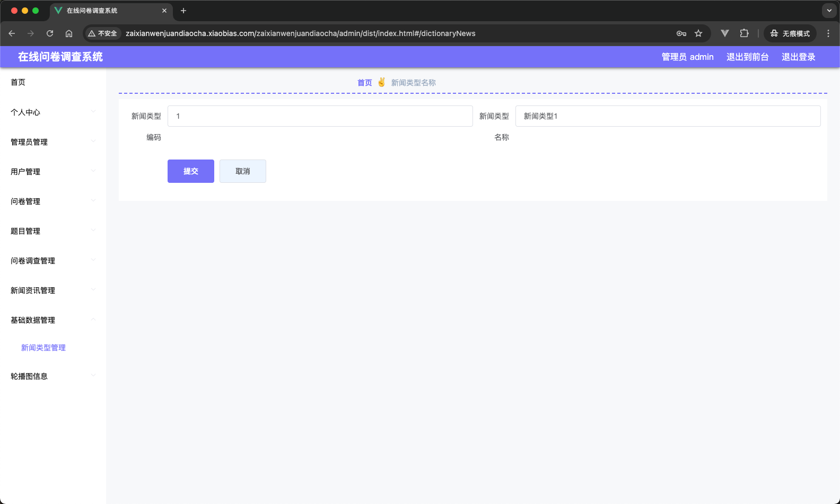
Task: Close the 在线问卷调查系统 tab
Action: (164, 11)
